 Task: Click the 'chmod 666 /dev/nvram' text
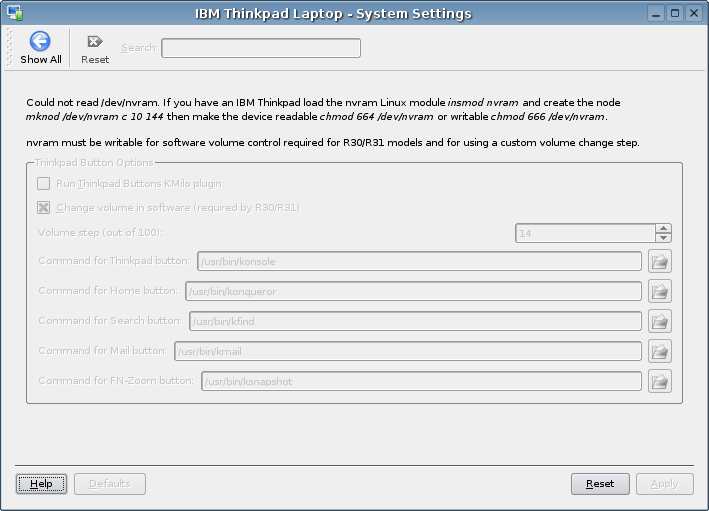pyautogui.click(x=548, y=117)
